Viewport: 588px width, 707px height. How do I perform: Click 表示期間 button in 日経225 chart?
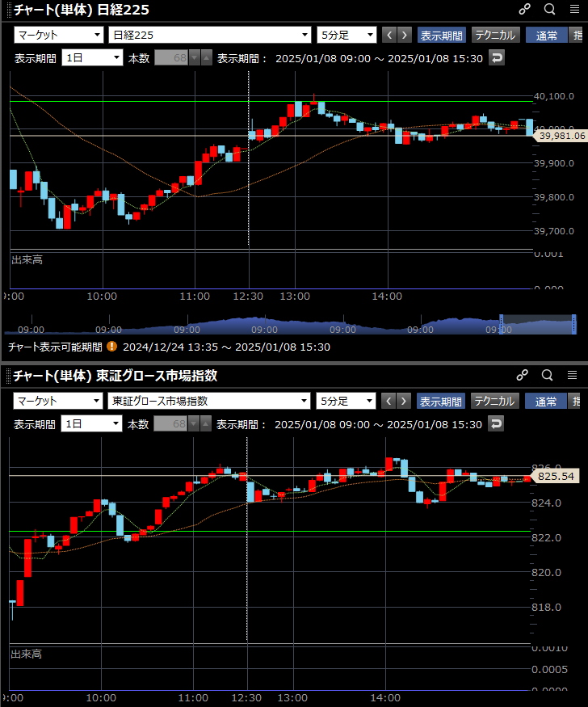coord(442,35)
